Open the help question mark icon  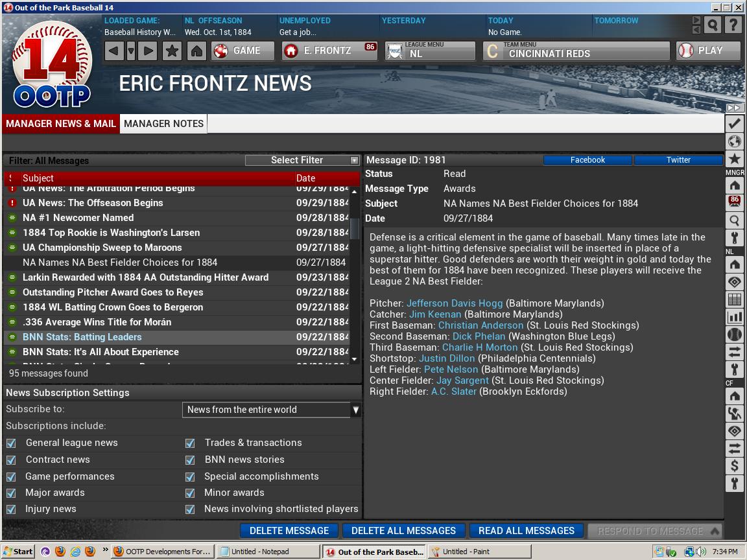(x=733, y=25)
